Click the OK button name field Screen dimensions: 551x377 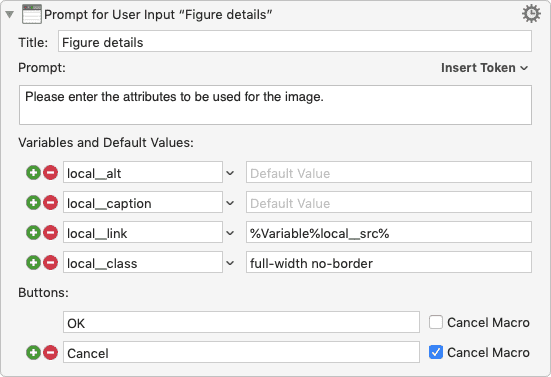pyautogui.click(x=241, y=322)
